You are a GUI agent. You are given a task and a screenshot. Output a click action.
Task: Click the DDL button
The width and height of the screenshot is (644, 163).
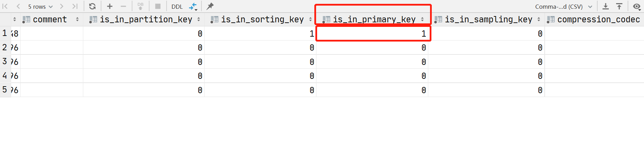click(x=177, y=7)
